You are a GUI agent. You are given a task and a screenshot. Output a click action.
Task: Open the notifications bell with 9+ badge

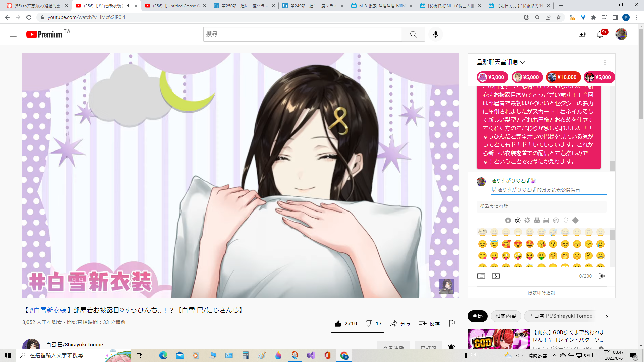[600, 34]
